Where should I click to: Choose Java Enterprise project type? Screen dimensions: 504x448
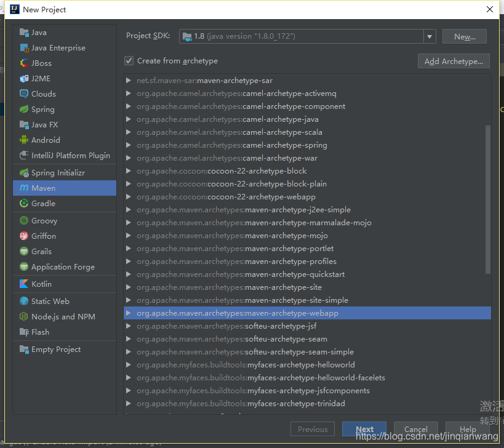point(65,48)
